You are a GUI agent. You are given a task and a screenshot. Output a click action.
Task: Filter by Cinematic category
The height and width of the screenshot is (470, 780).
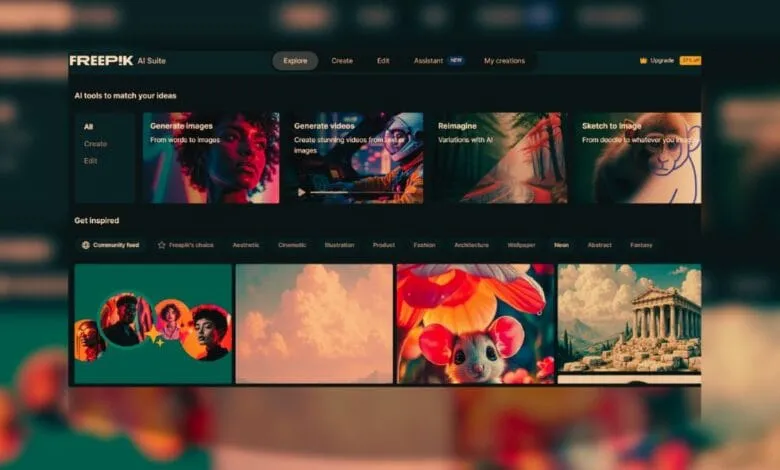point(292,245)
